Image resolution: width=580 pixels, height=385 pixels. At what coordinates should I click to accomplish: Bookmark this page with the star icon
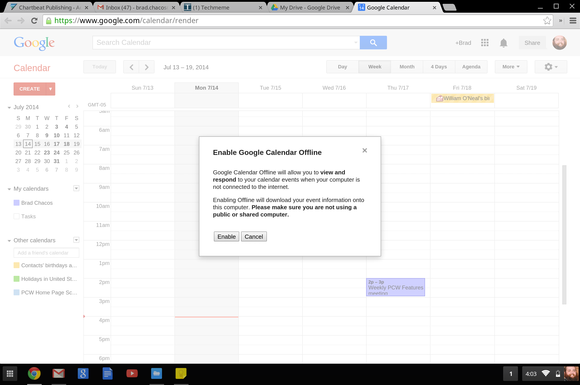547,21
